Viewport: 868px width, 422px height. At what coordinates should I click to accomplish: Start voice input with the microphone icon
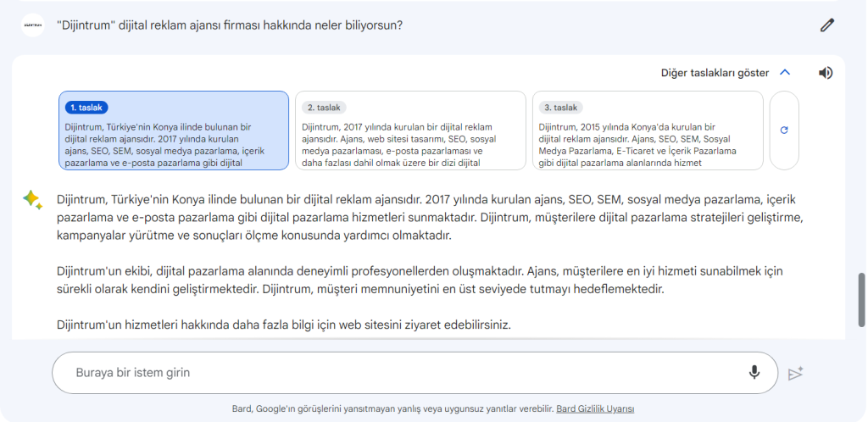point(754,372)
